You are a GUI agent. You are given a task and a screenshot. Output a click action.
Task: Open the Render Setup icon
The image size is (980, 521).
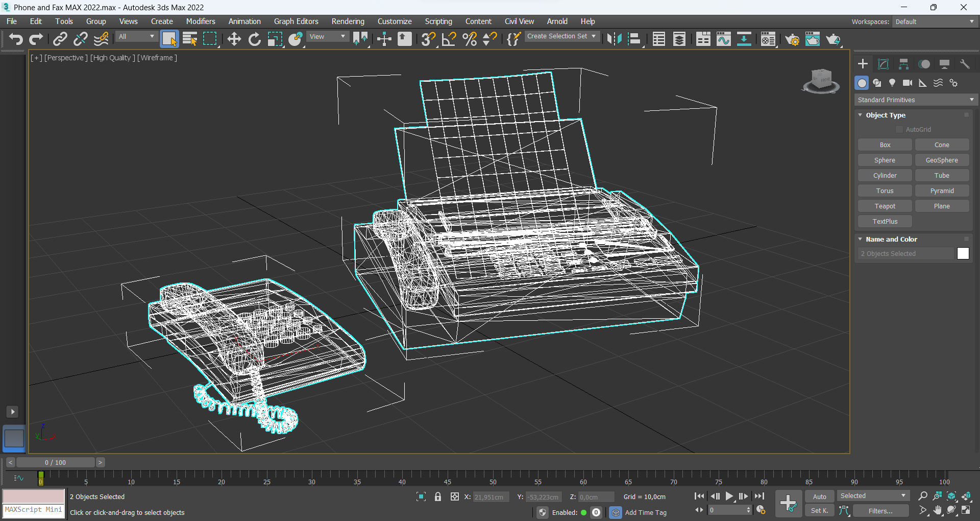pyautogui.click(x=792, y=39)
